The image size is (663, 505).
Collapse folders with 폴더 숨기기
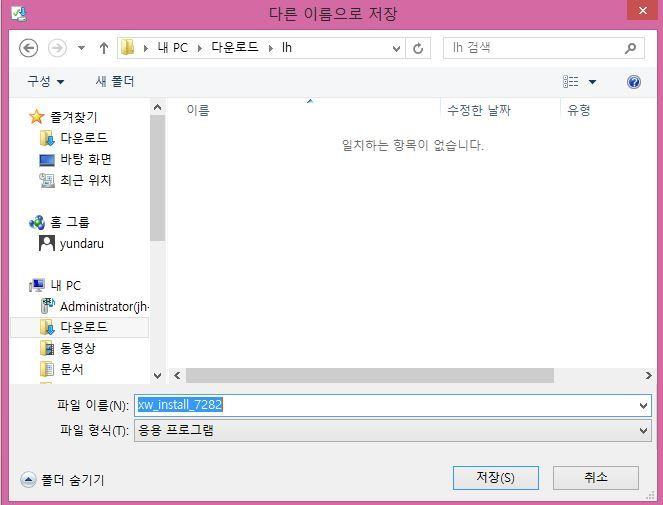[x=63, y=480]
